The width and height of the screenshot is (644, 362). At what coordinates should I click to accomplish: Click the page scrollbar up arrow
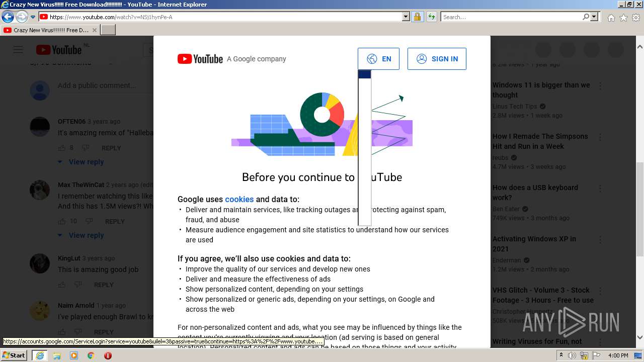639,47
